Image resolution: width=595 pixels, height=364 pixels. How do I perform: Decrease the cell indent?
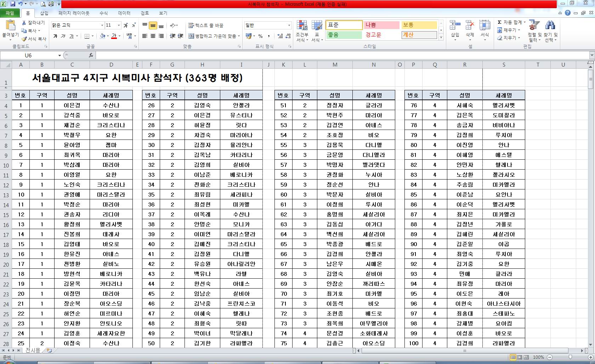coord(172,36)
